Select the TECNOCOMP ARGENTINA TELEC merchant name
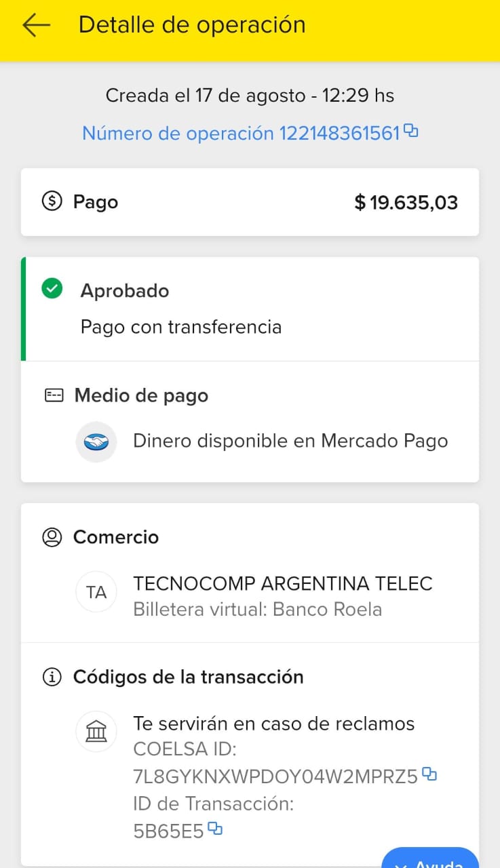This screenshot has width=500, height=868. pos(282,584)
